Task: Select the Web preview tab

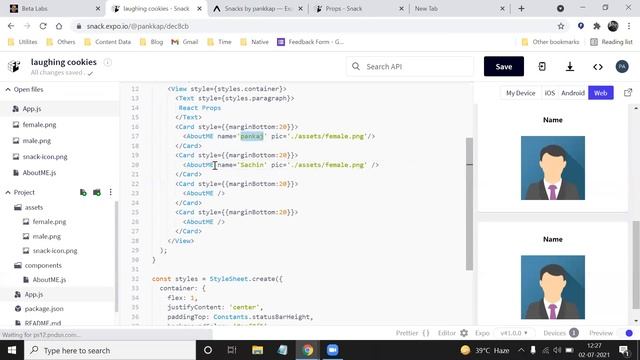Action: tap(600, 93)
